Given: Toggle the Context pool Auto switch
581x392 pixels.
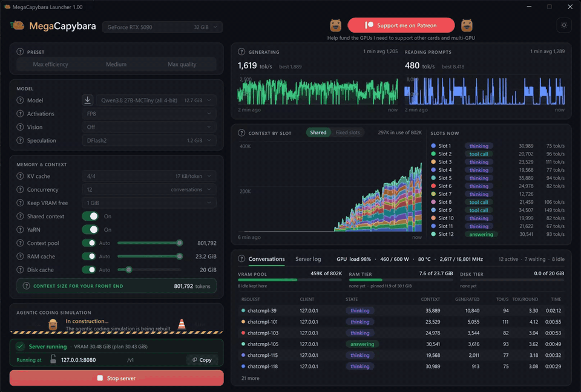Looking at the screenshot, I should [x=89, y=243].
